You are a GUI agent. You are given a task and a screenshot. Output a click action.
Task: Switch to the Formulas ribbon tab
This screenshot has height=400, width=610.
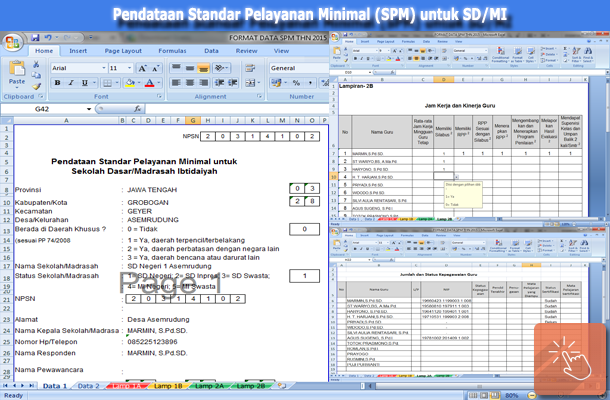click(172, 51)
